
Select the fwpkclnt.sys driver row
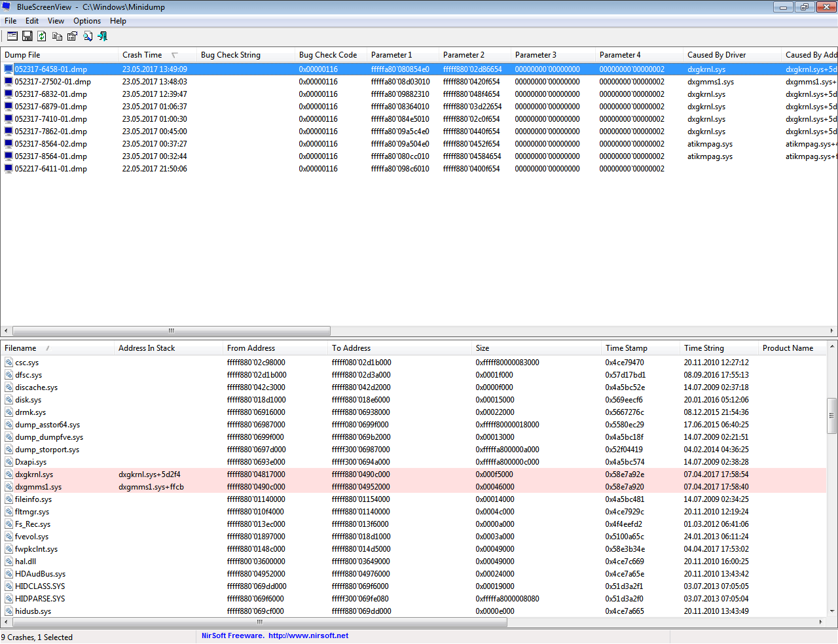(413, 549)
